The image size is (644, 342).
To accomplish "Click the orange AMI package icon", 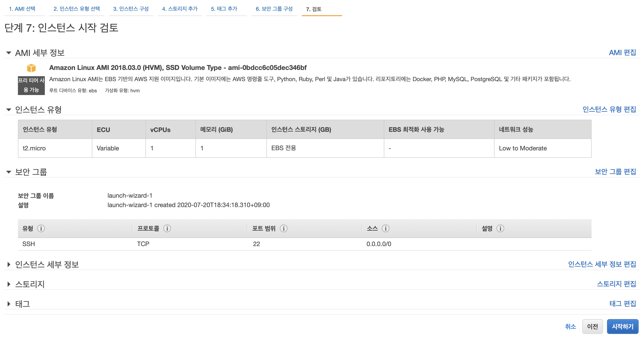I will pos(31,68).
